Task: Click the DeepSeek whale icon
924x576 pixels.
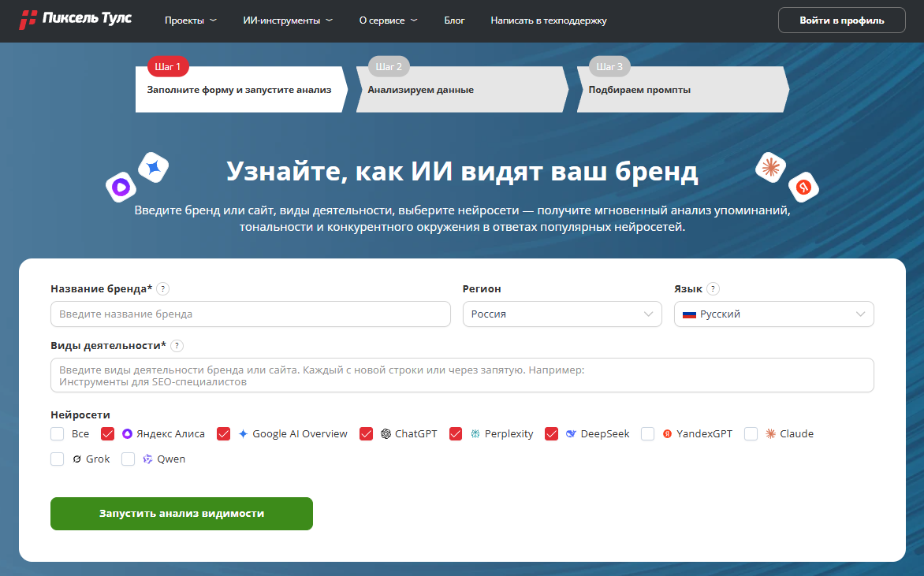Action: pos(571,433)
